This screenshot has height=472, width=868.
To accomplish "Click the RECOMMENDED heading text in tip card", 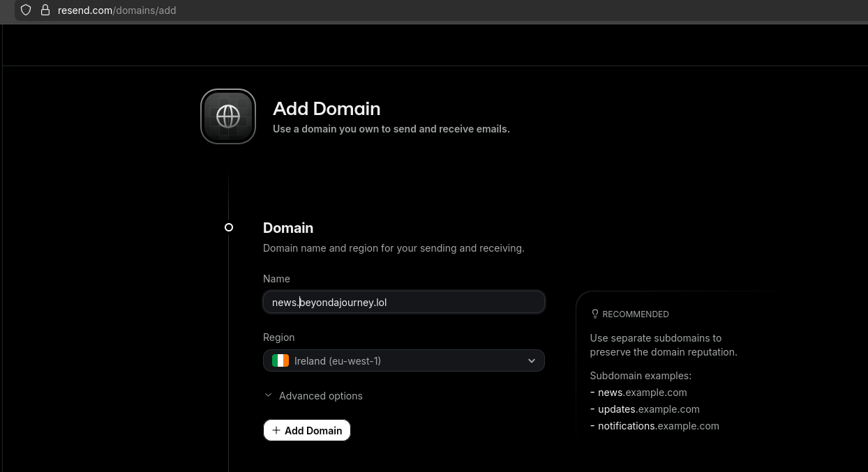I will [635, 314].
